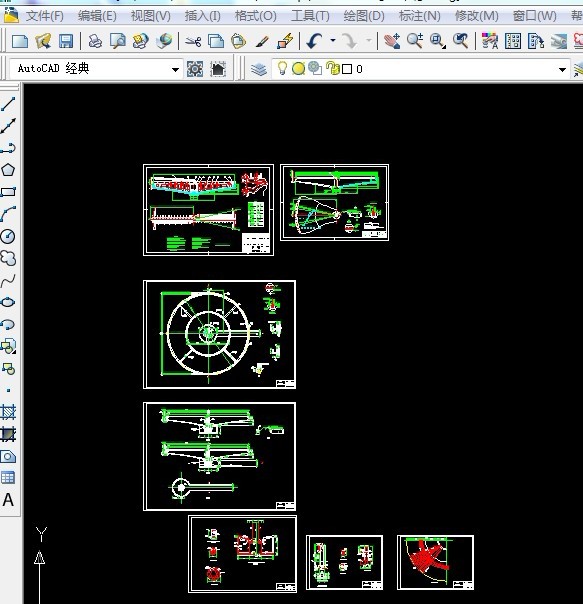The width and height of the screenshot is (583, 604).
Task: Cut selection with scissors icon
Action: 193,41
